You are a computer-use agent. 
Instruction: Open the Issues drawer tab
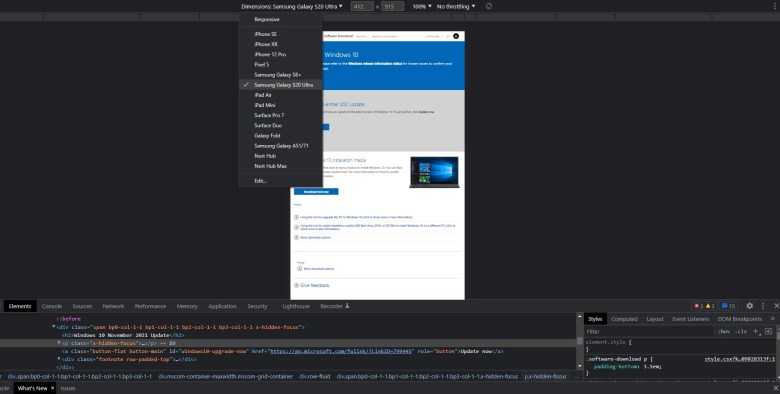(68, 388)
